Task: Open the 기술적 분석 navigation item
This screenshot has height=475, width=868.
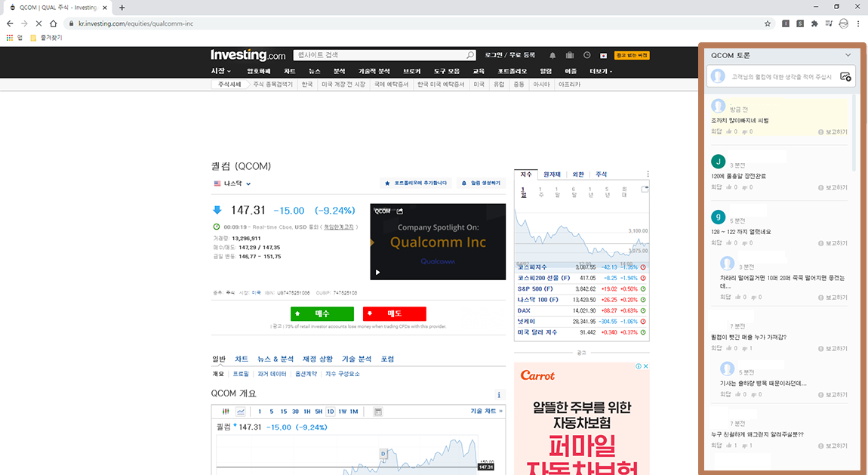Action: coord(374,72)
